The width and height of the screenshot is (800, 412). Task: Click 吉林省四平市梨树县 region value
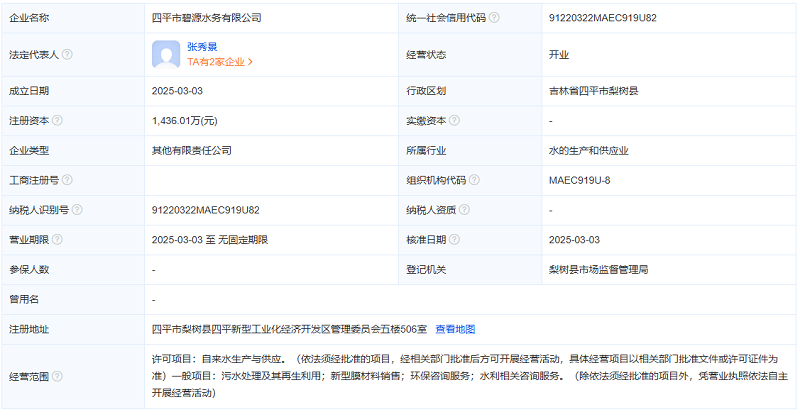(593, 91)
